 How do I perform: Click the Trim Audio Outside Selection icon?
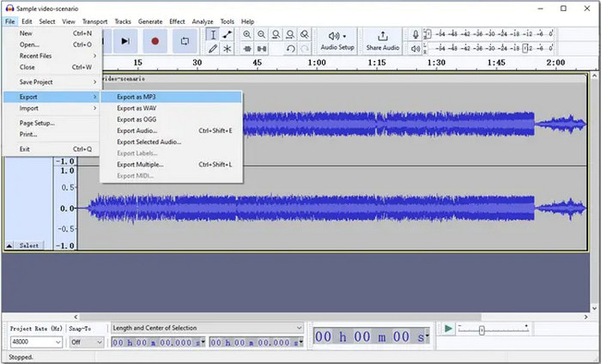(247, 49)
